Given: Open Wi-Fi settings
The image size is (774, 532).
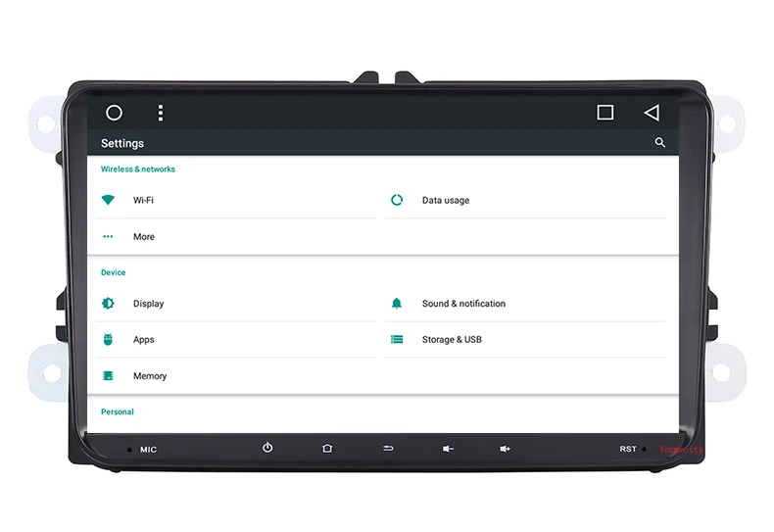Looking at the screenshot, I should pos(236,200).
